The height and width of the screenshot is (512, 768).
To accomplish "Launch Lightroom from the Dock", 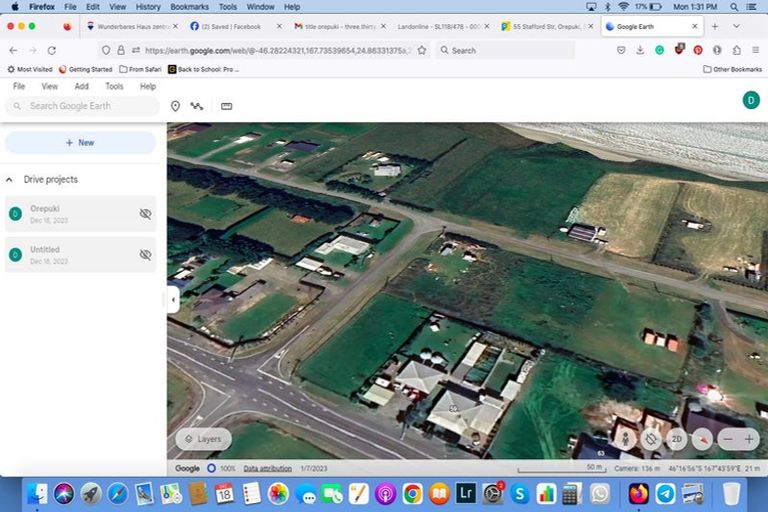I will pos(466,494).
